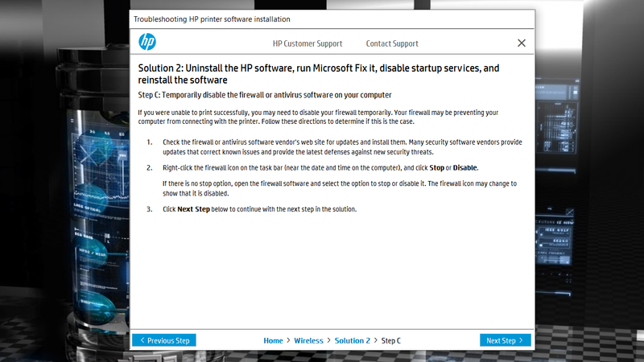644x362 pixels.
Task: Go to the Previous Step
Action: [164, 340]
